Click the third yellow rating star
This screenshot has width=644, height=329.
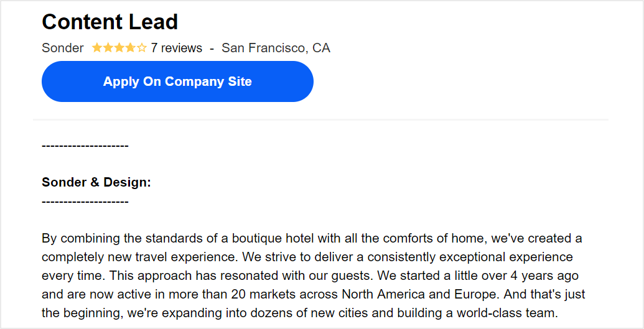coord(119,48)
